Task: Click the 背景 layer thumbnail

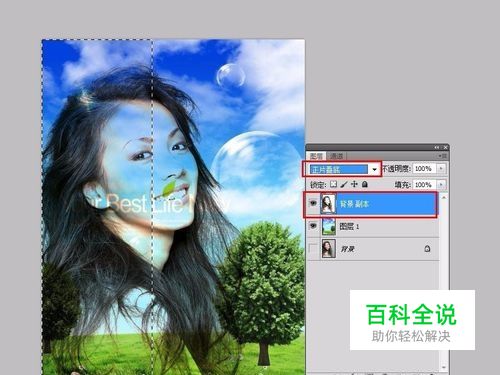Action: click(x=329, y=249)
